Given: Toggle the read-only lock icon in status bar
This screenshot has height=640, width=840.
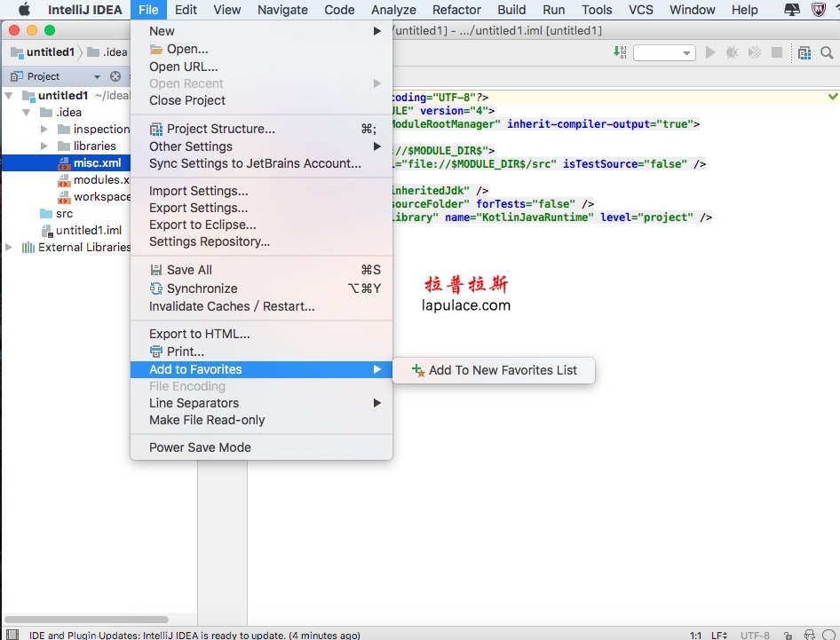Looking at the screenshot, I should point(788,636).
